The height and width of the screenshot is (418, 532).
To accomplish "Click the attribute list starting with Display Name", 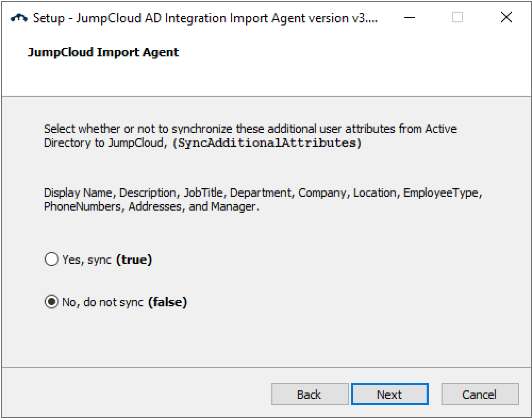I will (x=263, y=193).
